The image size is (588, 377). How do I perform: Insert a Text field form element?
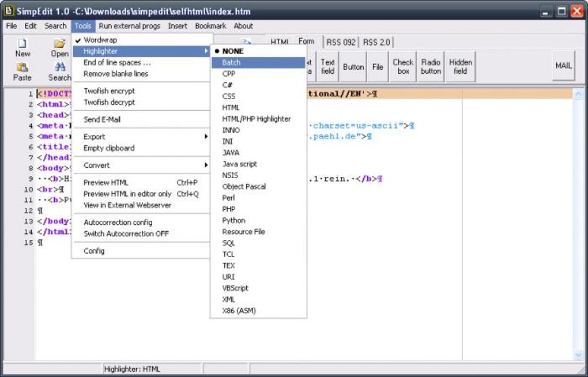pyautogui.click(x=327, y=66)
